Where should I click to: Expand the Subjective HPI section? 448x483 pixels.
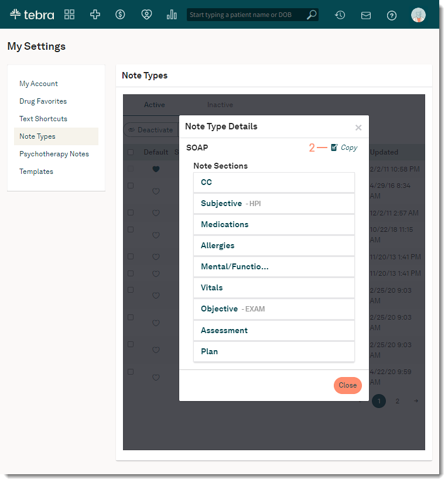[x=273, y=204]
